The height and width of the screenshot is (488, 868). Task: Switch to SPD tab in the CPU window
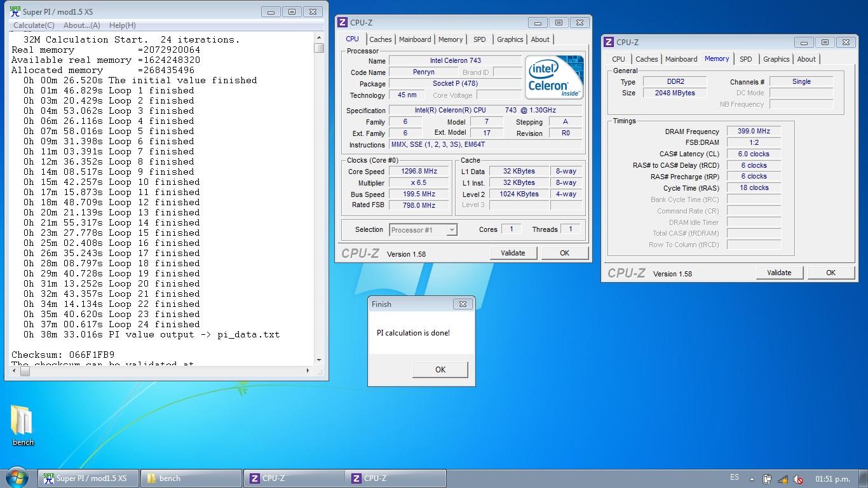point(480,39)
